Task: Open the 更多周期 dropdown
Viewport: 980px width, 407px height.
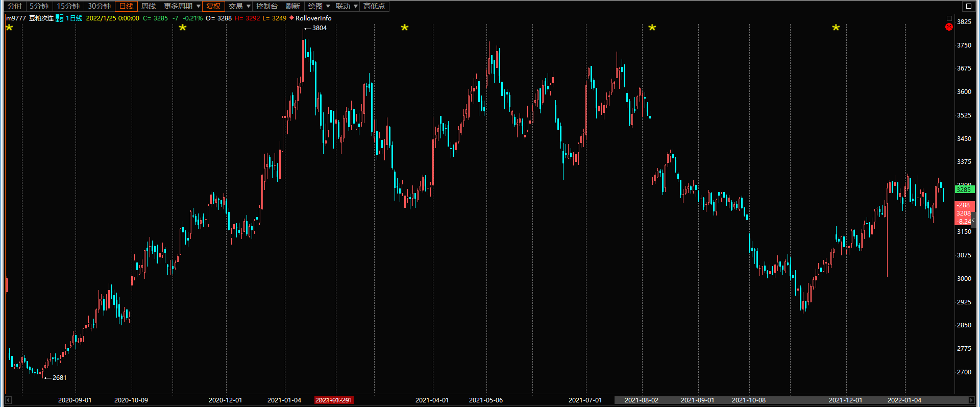Action: point(182,6)
